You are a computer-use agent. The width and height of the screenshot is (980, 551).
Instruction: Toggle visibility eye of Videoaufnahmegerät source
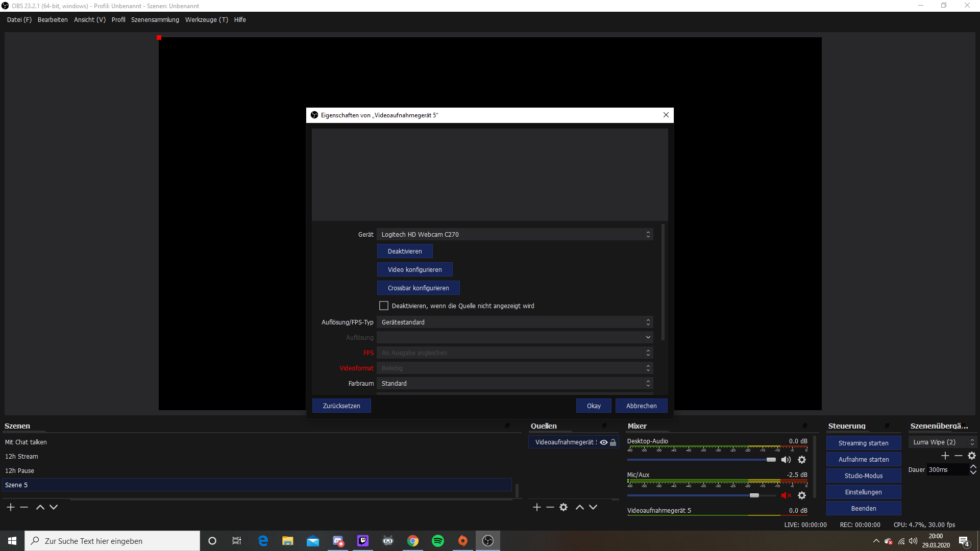(x=604, y=442)
